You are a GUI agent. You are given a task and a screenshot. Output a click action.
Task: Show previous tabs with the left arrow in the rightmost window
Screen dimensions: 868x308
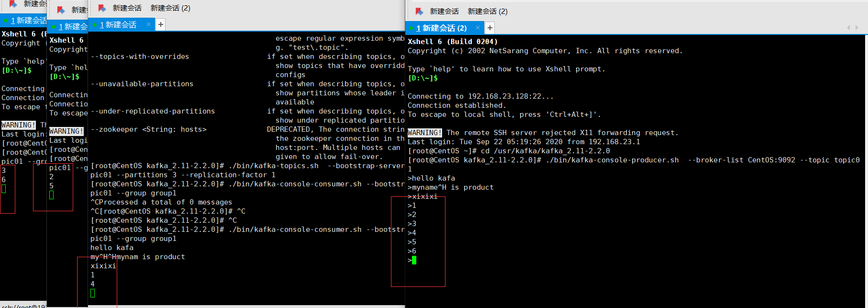[x=849, y=28]
